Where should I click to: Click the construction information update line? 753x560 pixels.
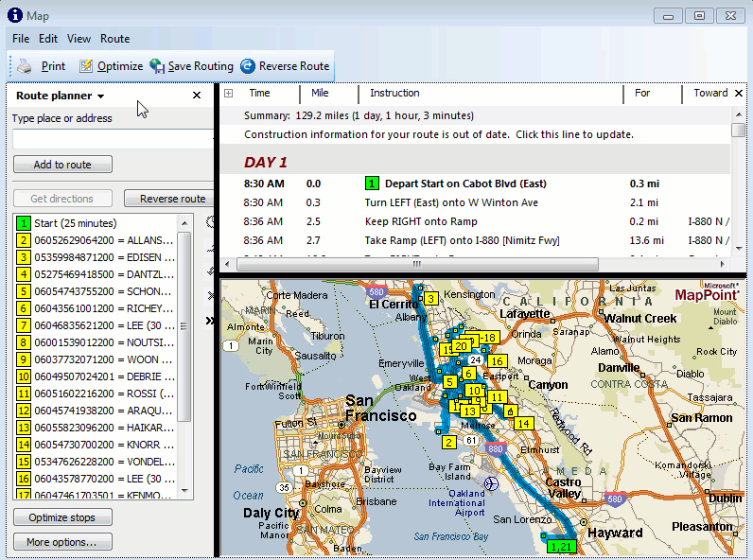[x=439, y=134]
